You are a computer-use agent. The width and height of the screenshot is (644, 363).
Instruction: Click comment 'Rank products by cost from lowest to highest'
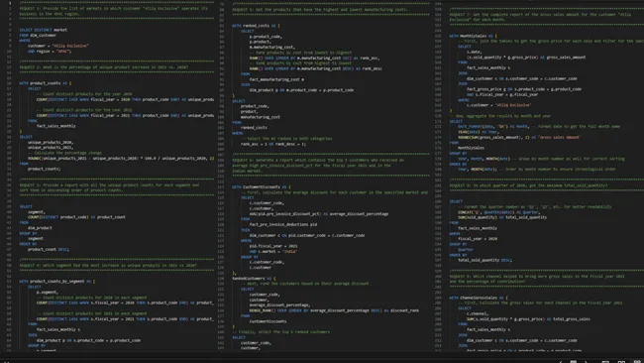300,53
